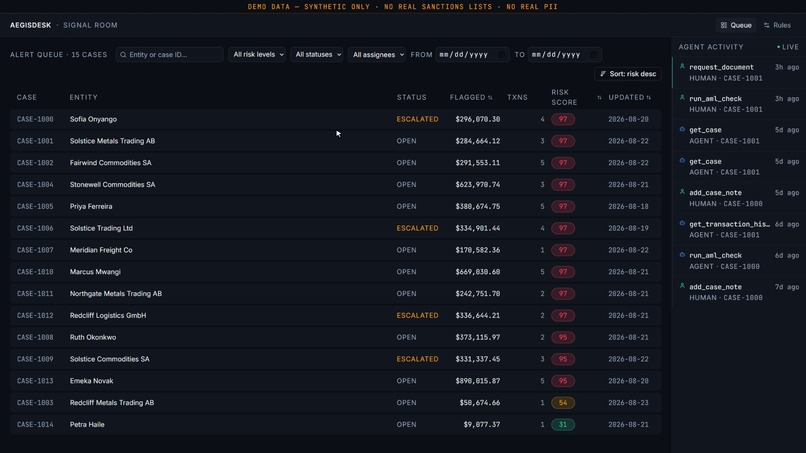Switch to the Rules view
Image resolution: width=806 pixels, height=453 pixels.
coord(777,25)
